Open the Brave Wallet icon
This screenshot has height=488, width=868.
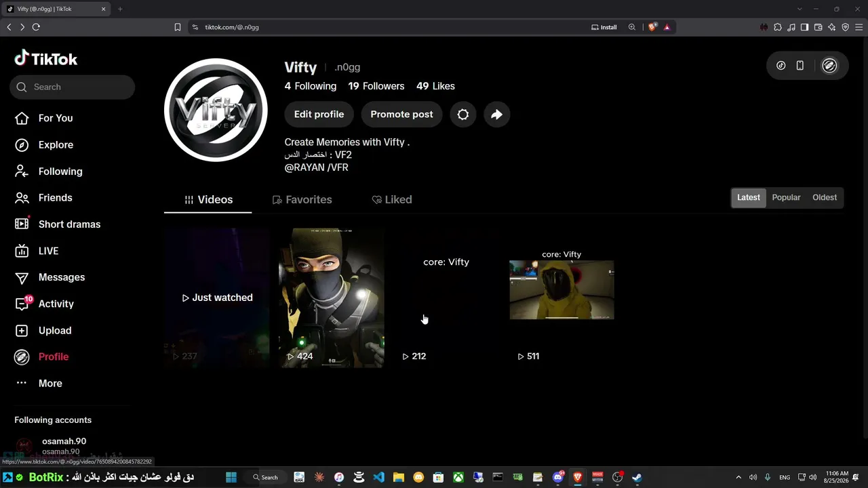click(818, 27)
